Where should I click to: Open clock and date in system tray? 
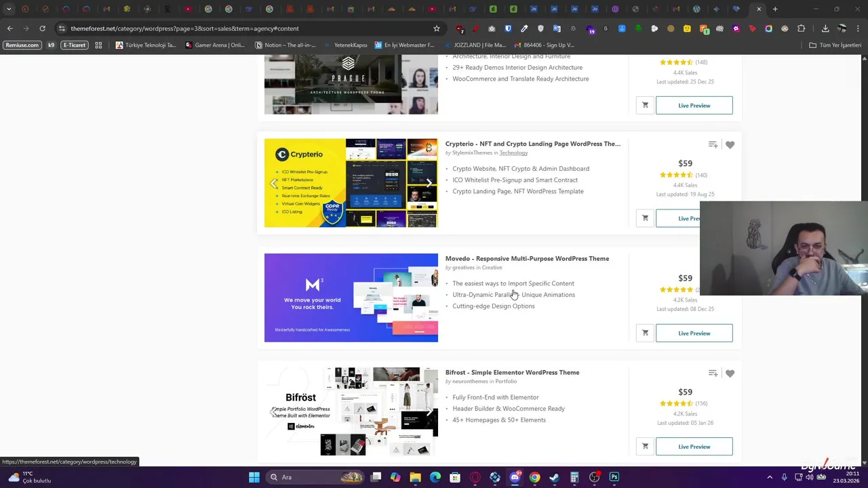pos(846,477)
